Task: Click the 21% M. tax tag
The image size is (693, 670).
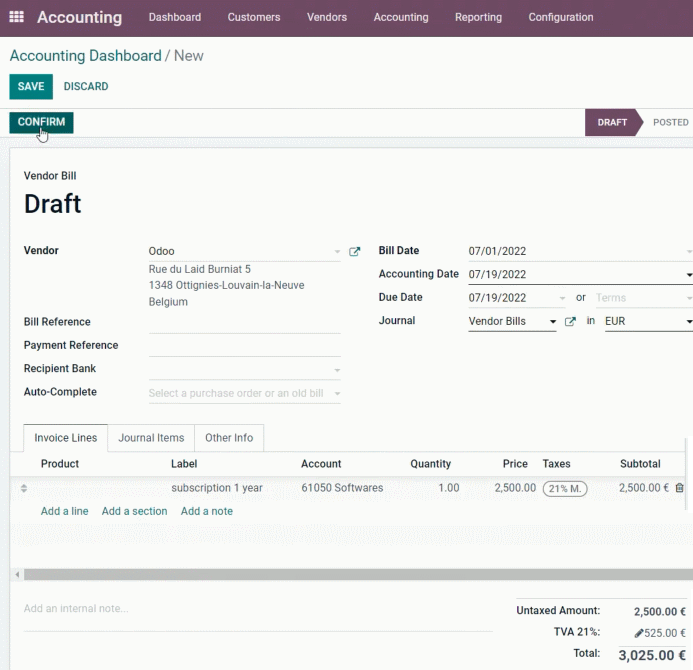Action: tap(565, 489)
